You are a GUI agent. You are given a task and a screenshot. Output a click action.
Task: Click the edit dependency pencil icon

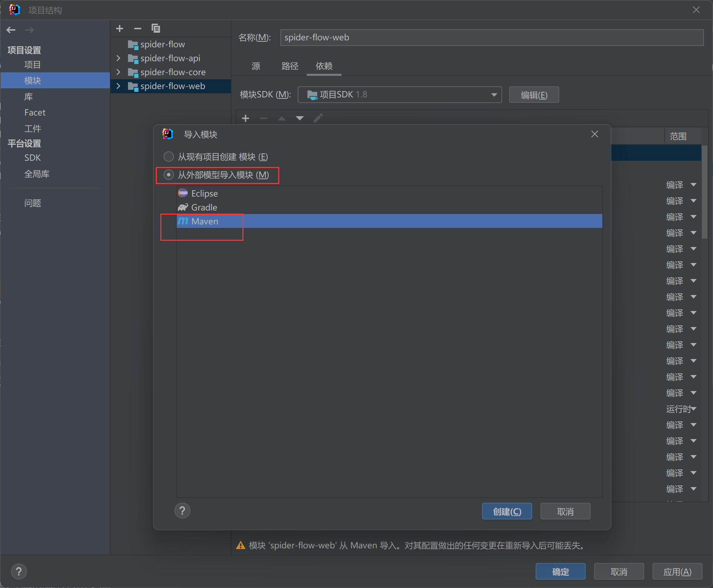[318, 118]
